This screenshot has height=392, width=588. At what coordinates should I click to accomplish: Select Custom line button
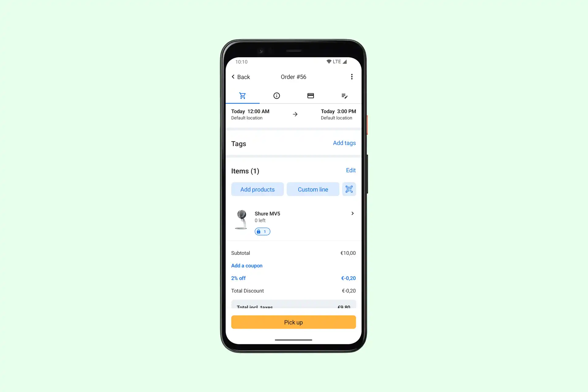click(312, 189)
